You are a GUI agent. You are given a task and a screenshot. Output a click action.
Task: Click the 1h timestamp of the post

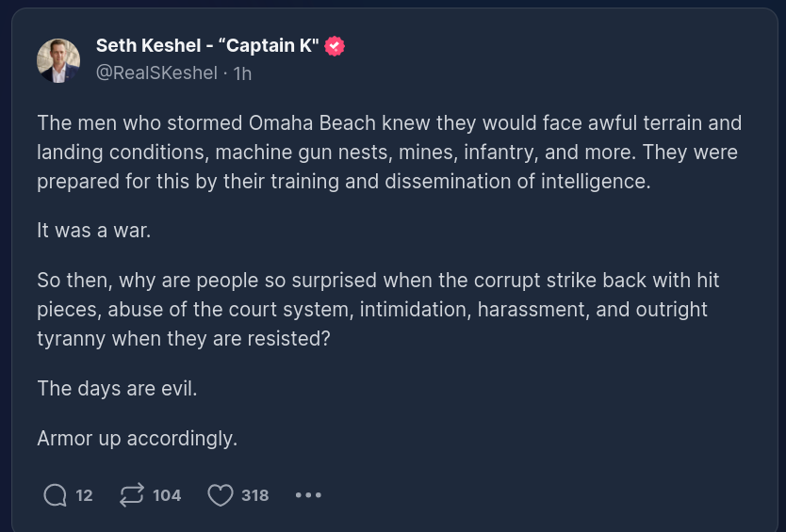coord(242,73)
